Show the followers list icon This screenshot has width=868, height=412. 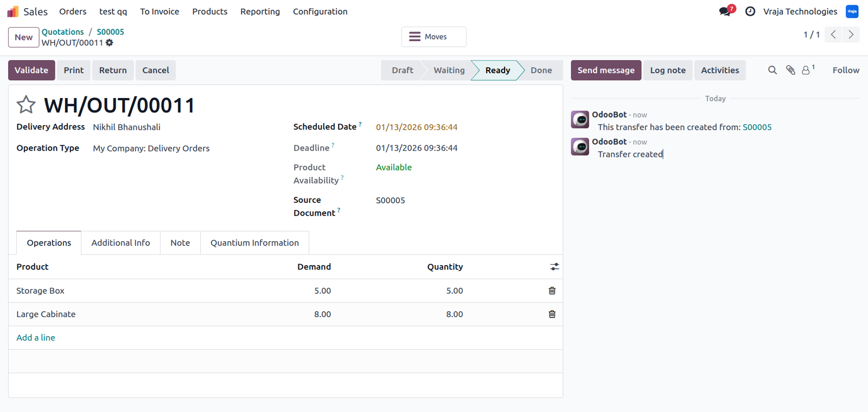pyautogui.click(x=808, y=70)
